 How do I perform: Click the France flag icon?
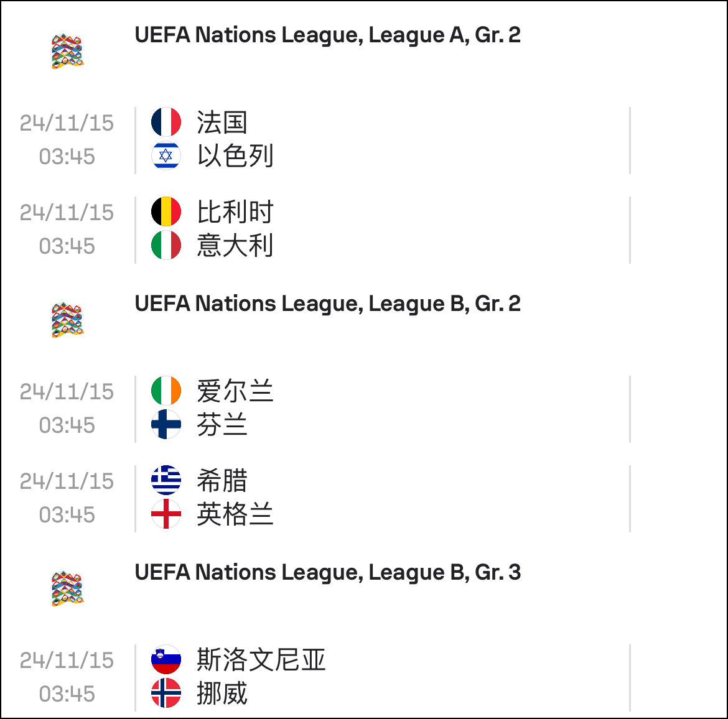pyautogui.click(x=166, y=122)
